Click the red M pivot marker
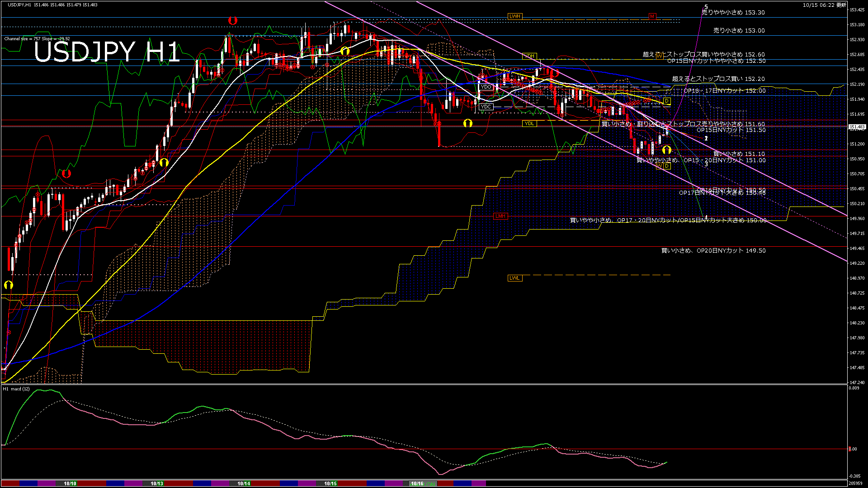Viewport: 868px width, 488px height. click(x=652, y=16)
